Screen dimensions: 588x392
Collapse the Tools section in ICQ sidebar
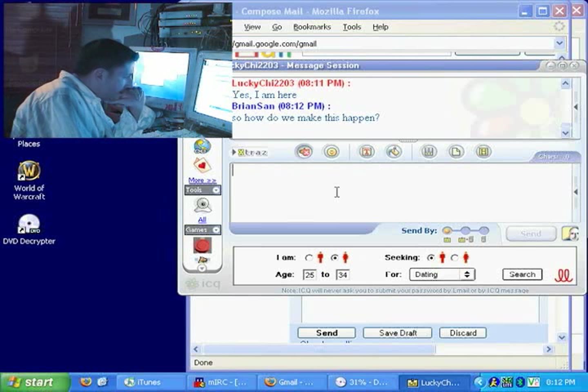click(x=216, y=190)
